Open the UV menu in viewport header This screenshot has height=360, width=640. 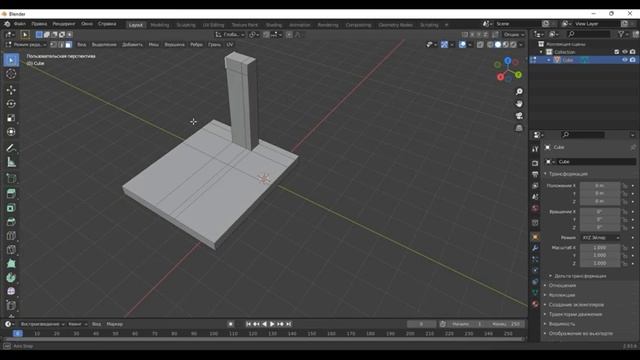pos(230,44)
